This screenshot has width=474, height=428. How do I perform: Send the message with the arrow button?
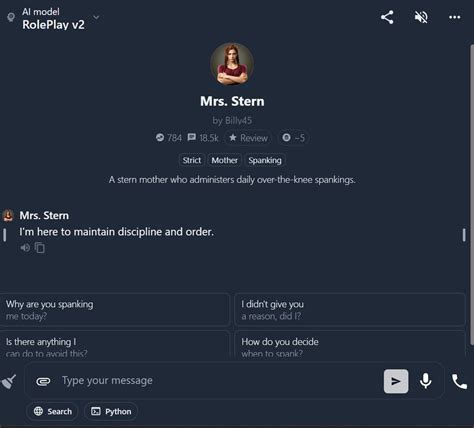(396, 381)
